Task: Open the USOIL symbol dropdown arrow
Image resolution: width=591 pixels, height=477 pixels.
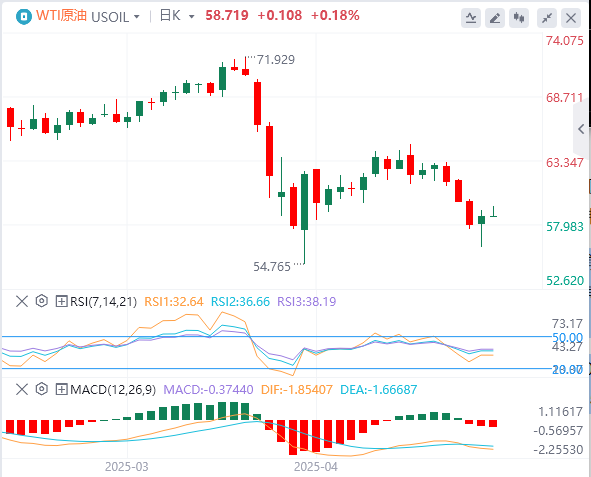Action: (x=137, y=17)
